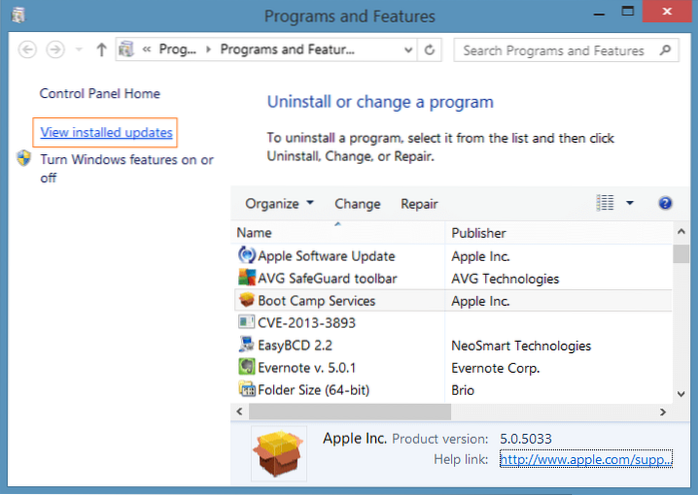Click the Control Panel icon in the address bar
This screenshot has width=698, height=495.
pyautogui.click(x=126, y=49)
